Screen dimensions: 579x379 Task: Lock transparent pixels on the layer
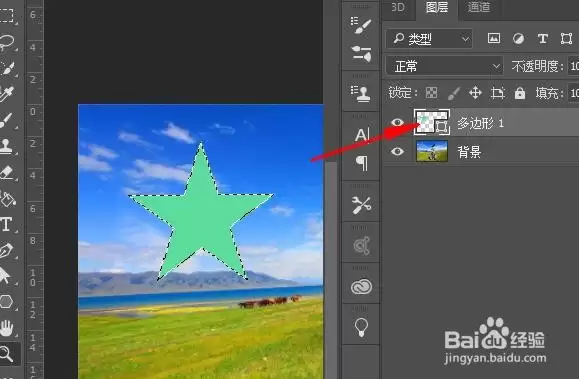click(431, 93)
